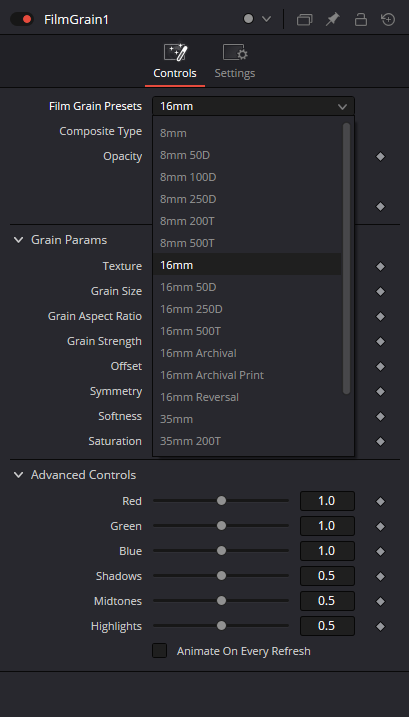Select the 16mm Reversal preset

247,396
